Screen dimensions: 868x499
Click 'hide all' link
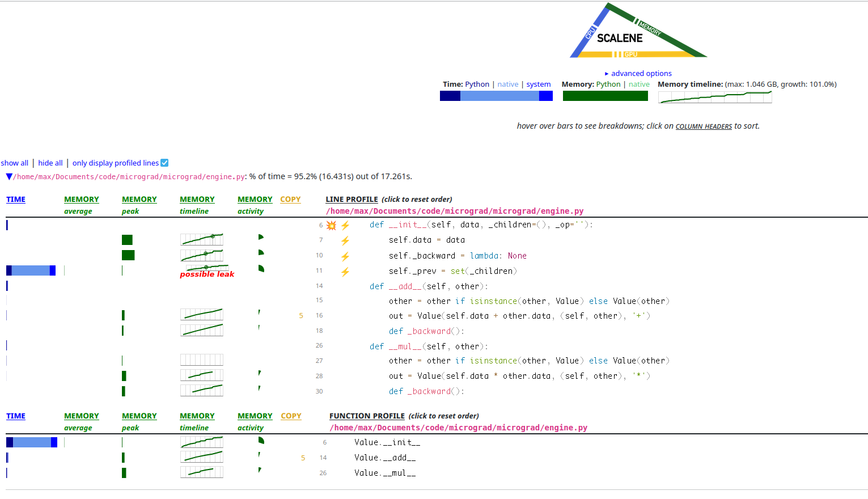(50, 163)
